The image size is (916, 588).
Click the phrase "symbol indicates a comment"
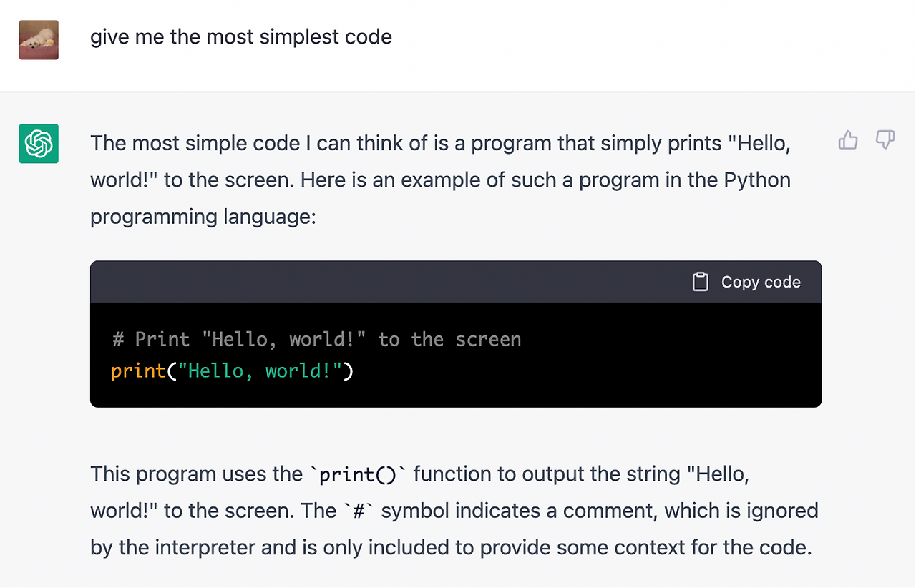click(x=520, y=511)
